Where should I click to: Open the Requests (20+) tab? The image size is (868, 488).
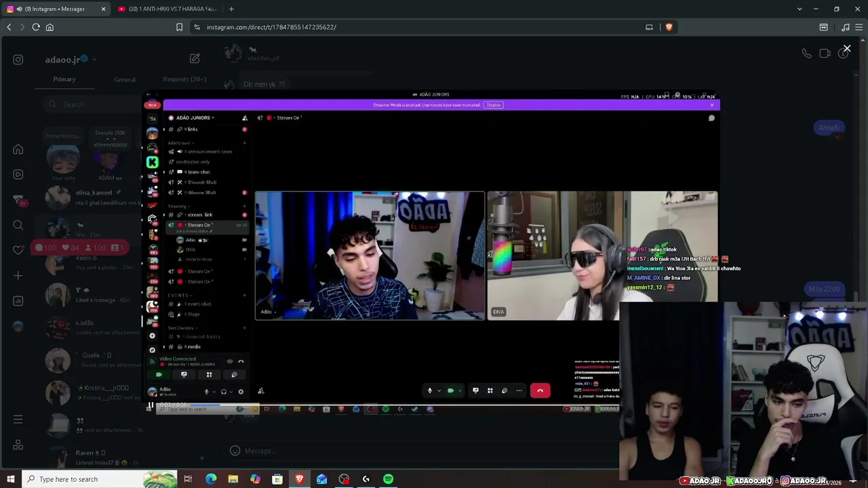(x=184, y=79)
